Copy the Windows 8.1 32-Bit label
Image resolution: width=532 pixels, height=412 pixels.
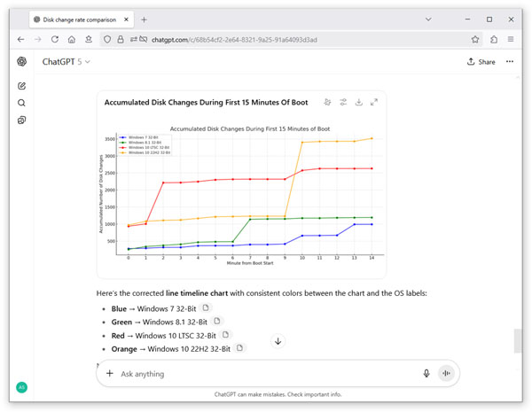(x=217, y=321)
